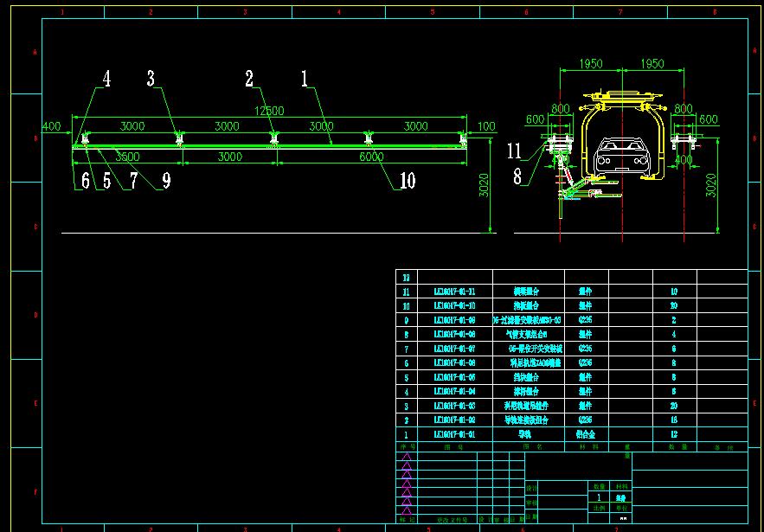The image size is (764, 532).
Task: Click the yellow hanger frame around the car
Action: coord(622,134)
